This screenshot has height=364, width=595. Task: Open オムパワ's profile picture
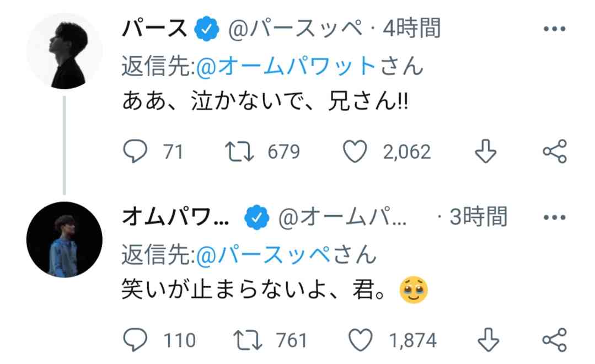(64, 239)
